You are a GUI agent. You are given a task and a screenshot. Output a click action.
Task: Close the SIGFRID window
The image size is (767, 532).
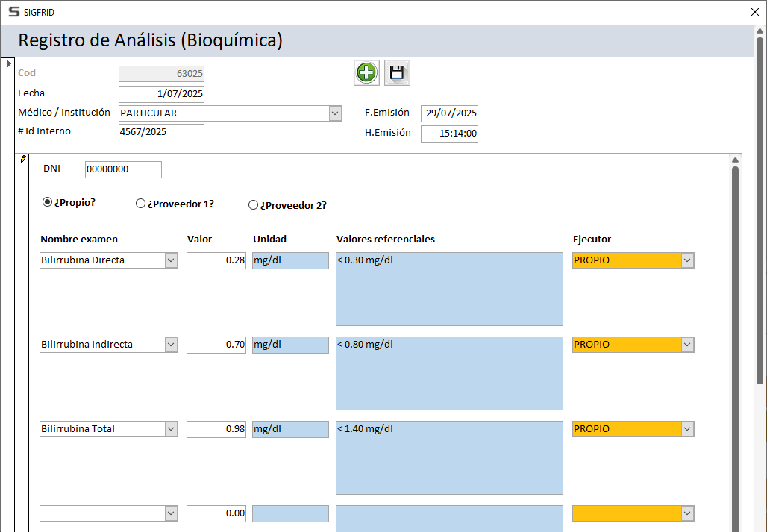(754, 12)
